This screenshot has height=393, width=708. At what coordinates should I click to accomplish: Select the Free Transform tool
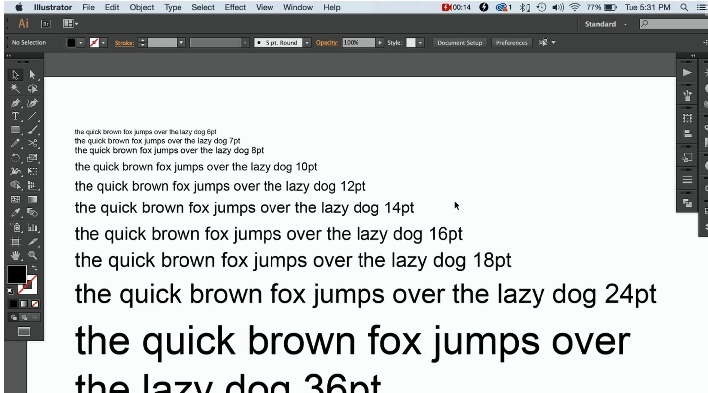point(32,172)
